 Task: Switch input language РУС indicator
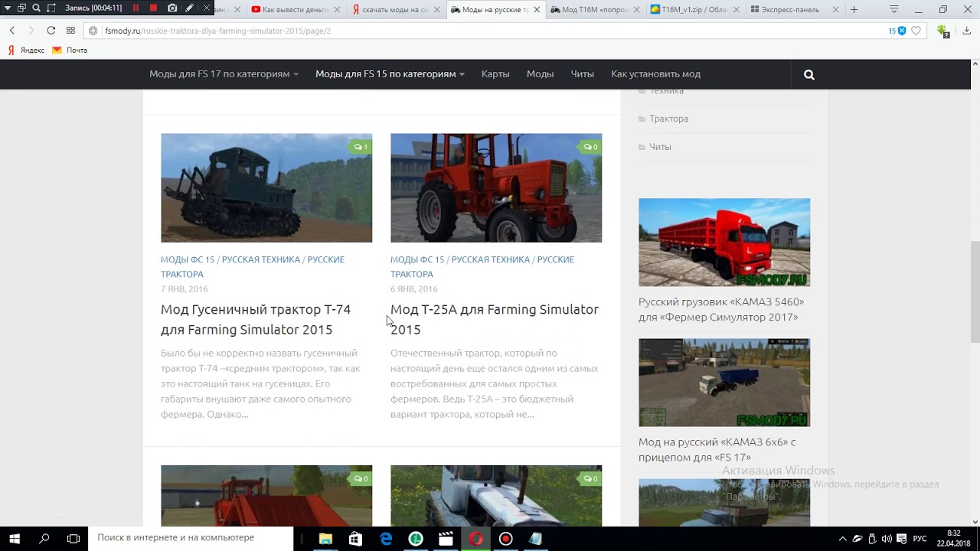pyautogui.click(x=920, y=539)
